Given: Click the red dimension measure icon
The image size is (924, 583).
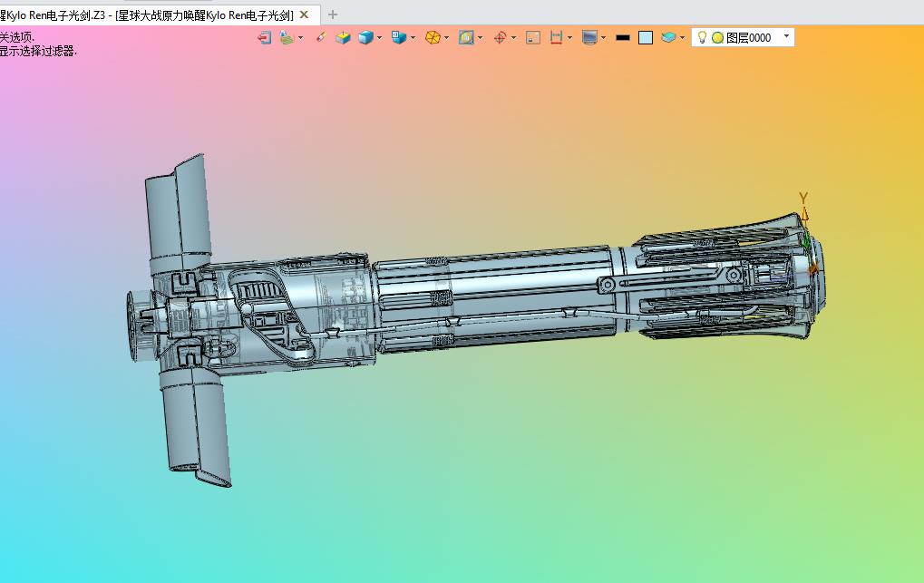Looking at the screenshot, I should [x=556, y=38].
